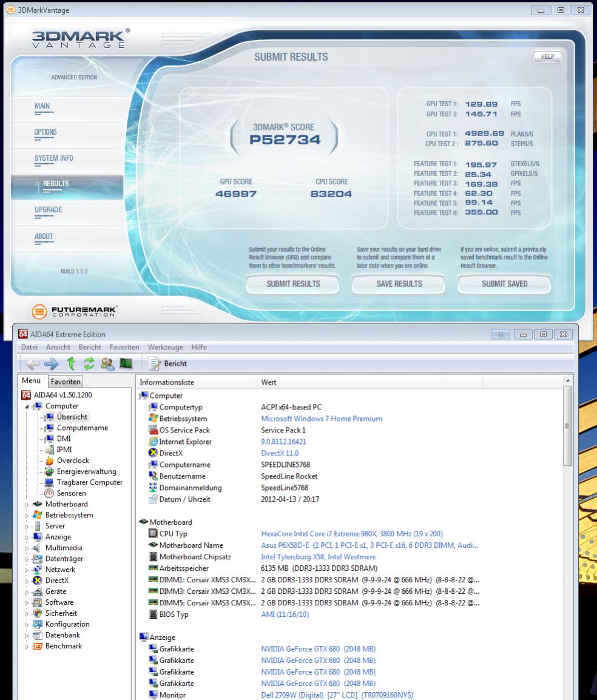Open Intel Tylersburg X58 chipset link
Viewport: 597px width, 700px height.
[319, 557]
